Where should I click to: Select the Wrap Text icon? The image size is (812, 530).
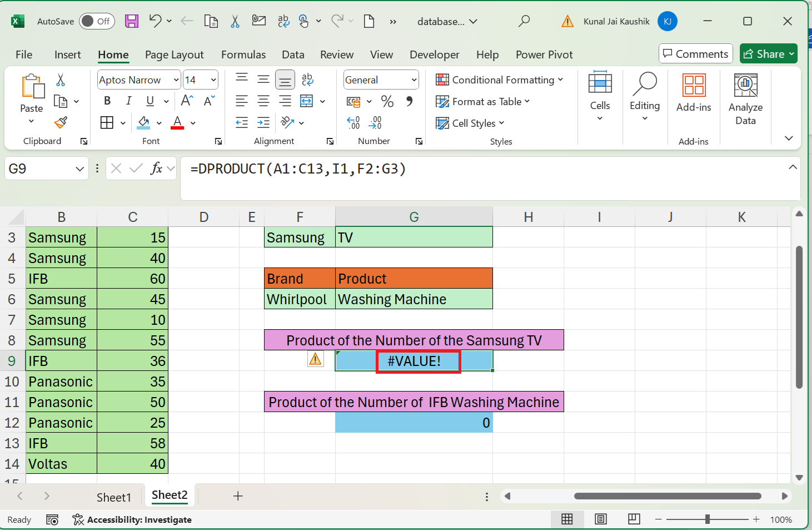pos(308,80)
